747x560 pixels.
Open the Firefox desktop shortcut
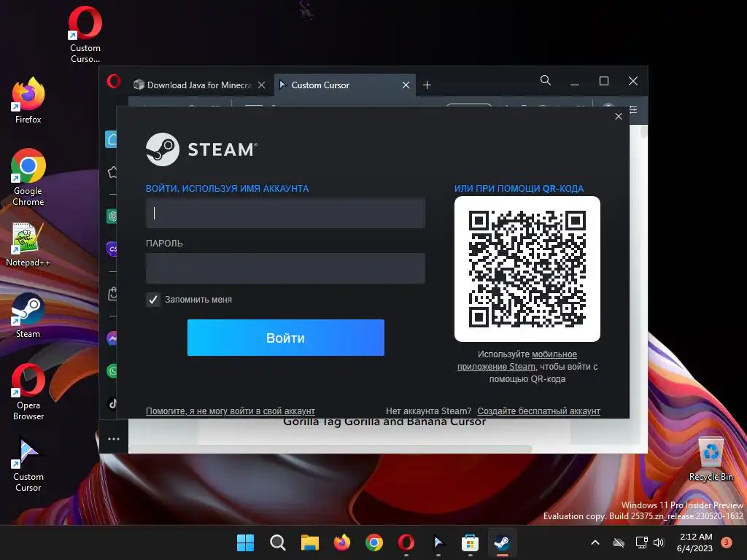pyautogui.click(x=28, y=101)
